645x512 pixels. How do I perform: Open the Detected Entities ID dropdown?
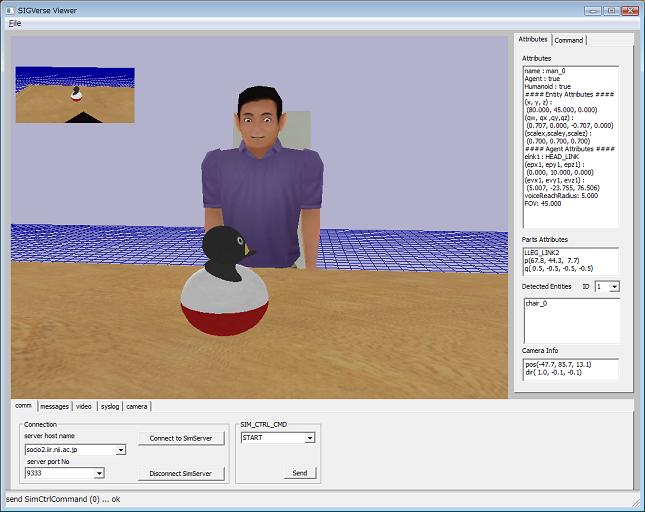(x=613, y=287)
